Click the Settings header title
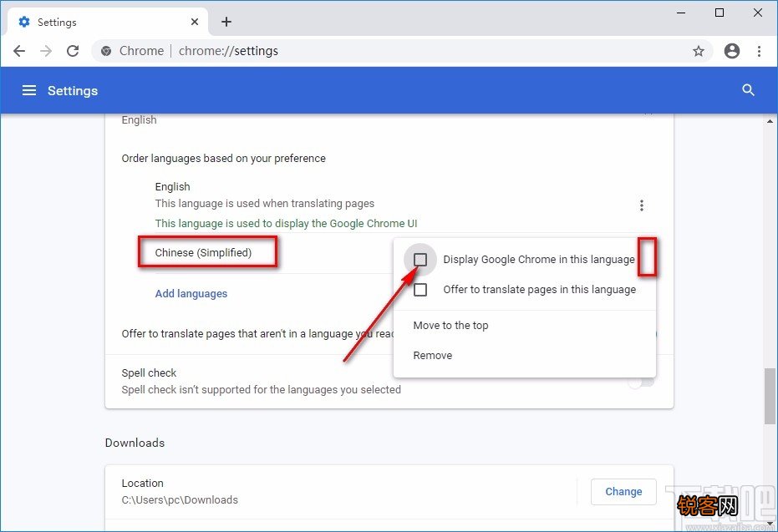Viewport: 778px width, 532px height. pyautogui.click(x=73, y=91)
